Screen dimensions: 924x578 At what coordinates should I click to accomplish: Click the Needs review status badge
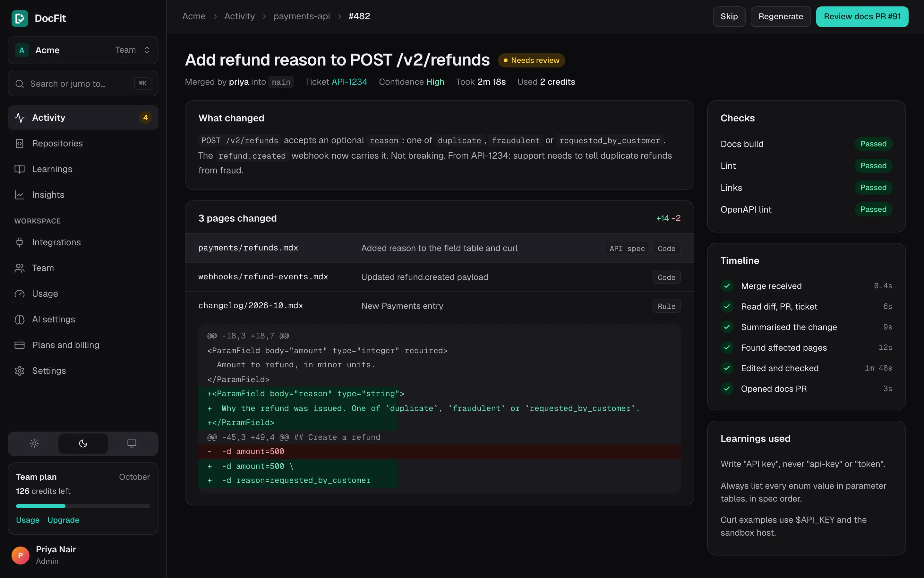531,60
